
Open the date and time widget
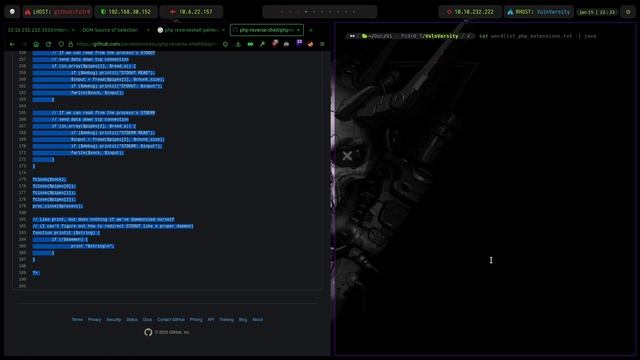597,12
